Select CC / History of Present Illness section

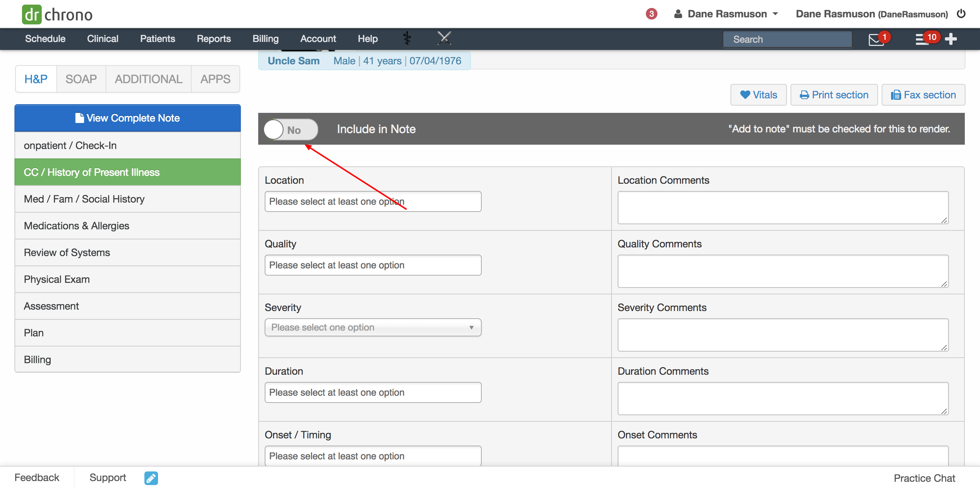(x=127, y=172)
